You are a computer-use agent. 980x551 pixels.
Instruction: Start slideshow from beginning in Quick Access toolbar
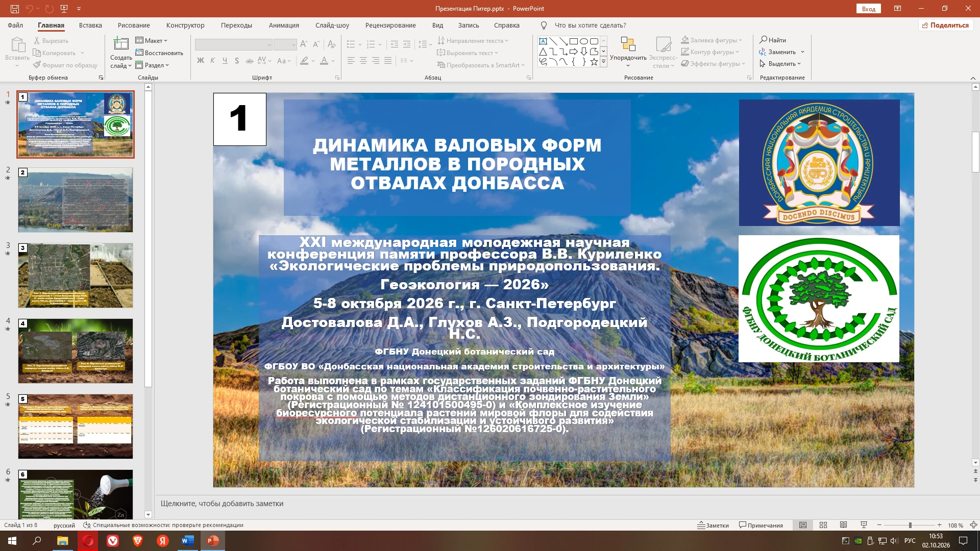[64, 9]
